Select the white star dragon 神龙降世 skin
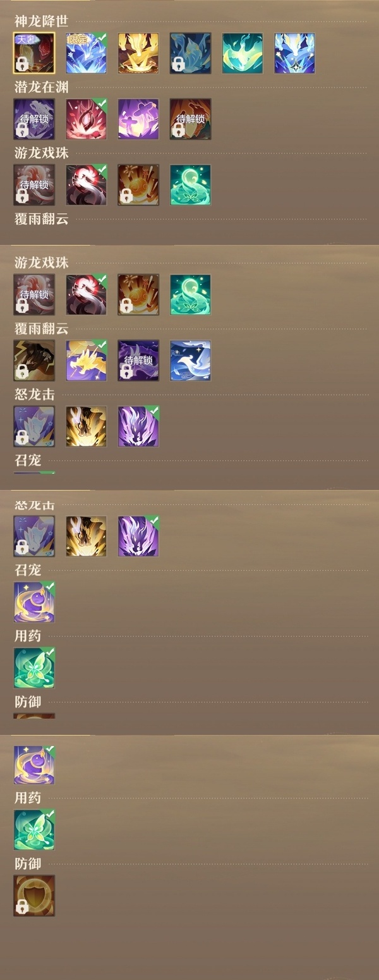The height and width of the screenshot is (980, 379). click(294, 53)
